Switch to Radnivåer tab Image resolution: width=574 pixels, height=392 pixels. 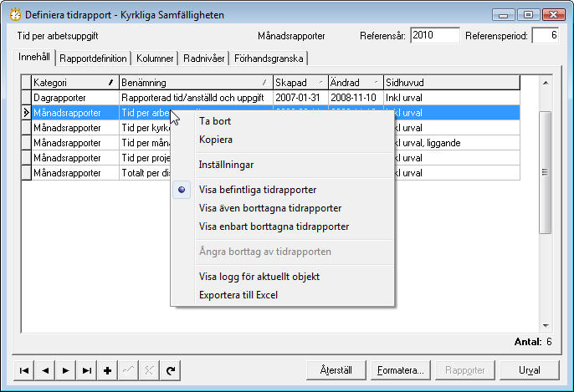click(204, 59)
